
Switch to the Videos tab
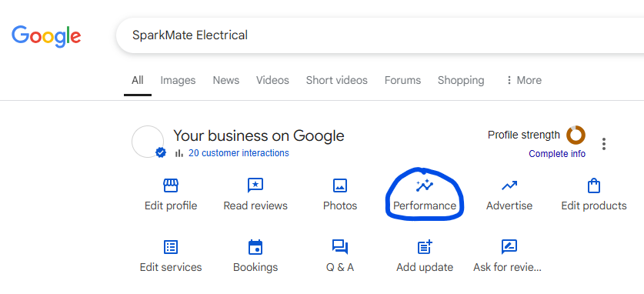[x=272, y=80]
